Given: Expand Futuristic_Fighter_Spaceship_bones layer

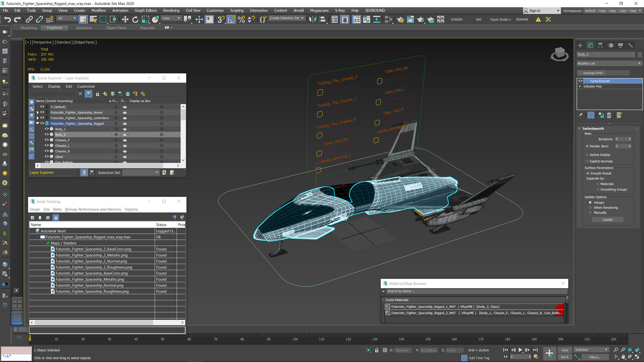Looking at the screenshot, I should point(38,113).
